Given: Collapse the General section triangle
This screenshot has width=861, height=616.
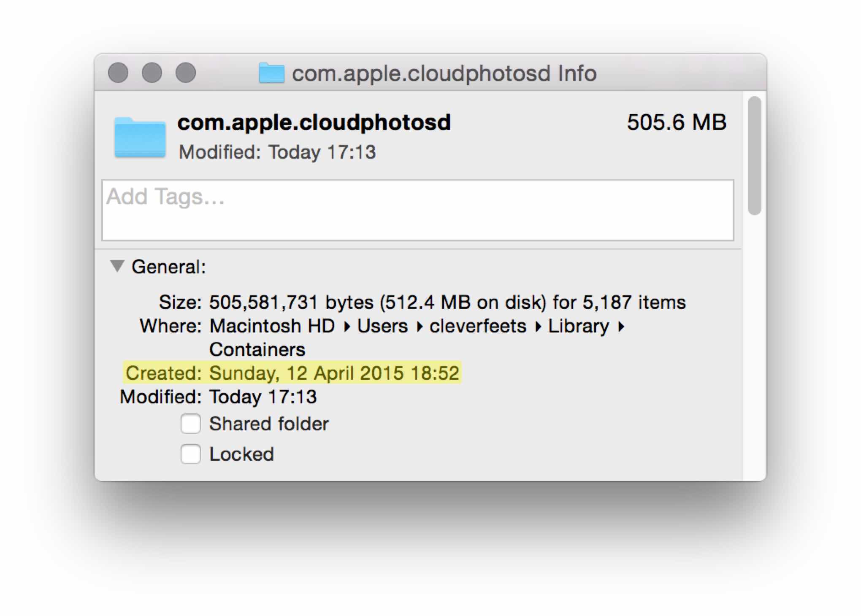Looking at the screenshot, I should (x=117, y=266).
